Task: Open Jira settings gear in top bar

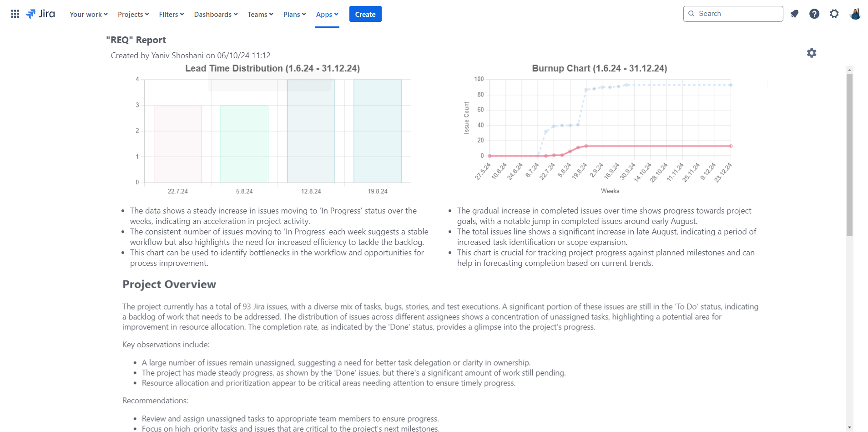Action: [834, 14]
